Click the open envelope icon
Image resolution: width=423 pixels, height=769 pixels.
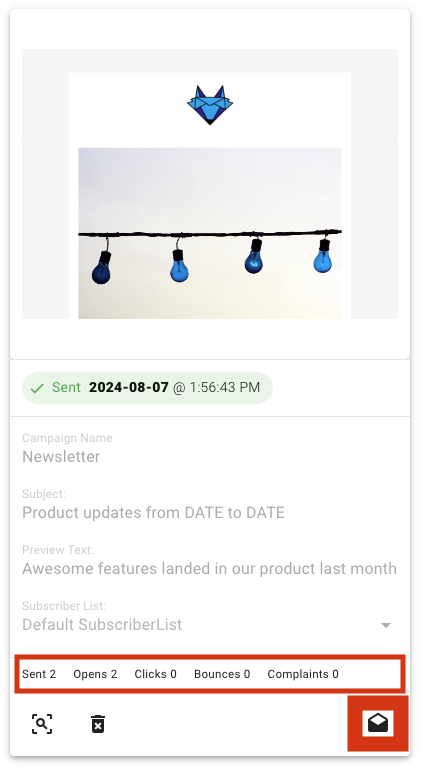click(378, 723)
